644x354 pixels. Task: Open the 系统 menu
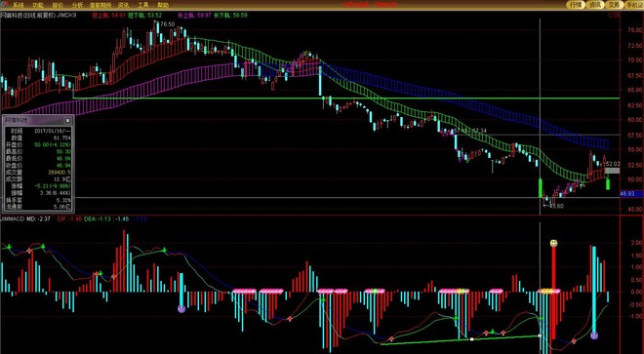[x=19, y=5]
